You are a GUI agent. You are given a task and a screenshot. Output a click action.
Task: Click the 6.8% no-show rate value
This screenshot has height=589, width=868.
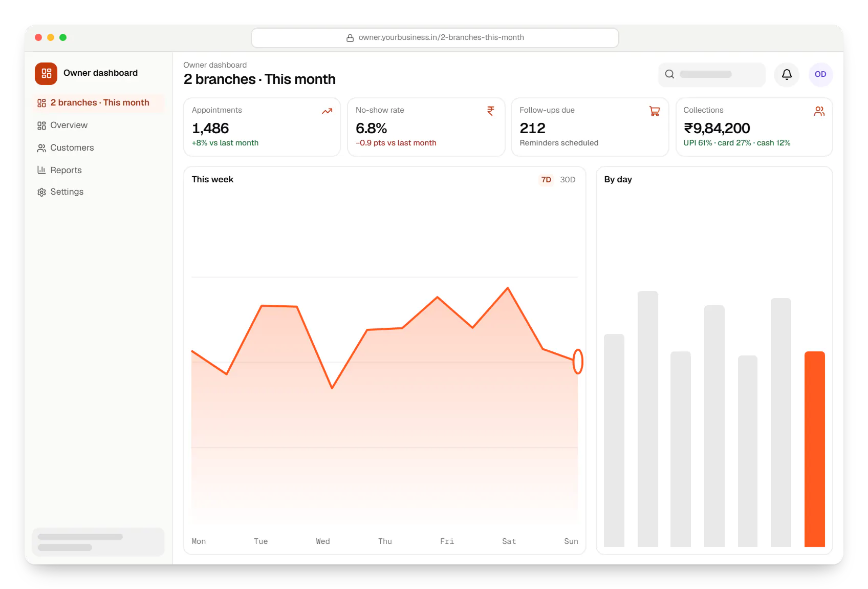tap(371, 128)
